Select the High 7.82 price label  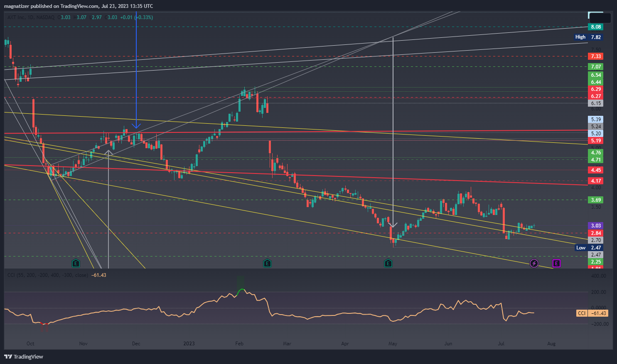(x=588, y=37)
